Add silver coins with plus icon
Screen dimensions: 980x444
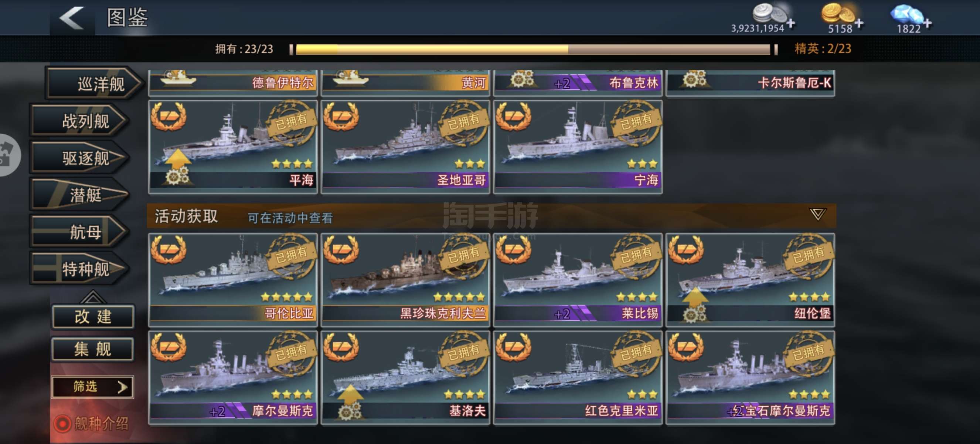pos(791,24)
